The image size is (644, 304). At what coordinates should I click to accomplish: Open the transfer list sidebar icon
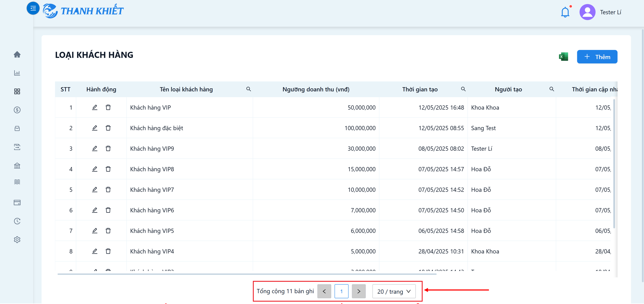pyautogui.click(x=17, y=147)
